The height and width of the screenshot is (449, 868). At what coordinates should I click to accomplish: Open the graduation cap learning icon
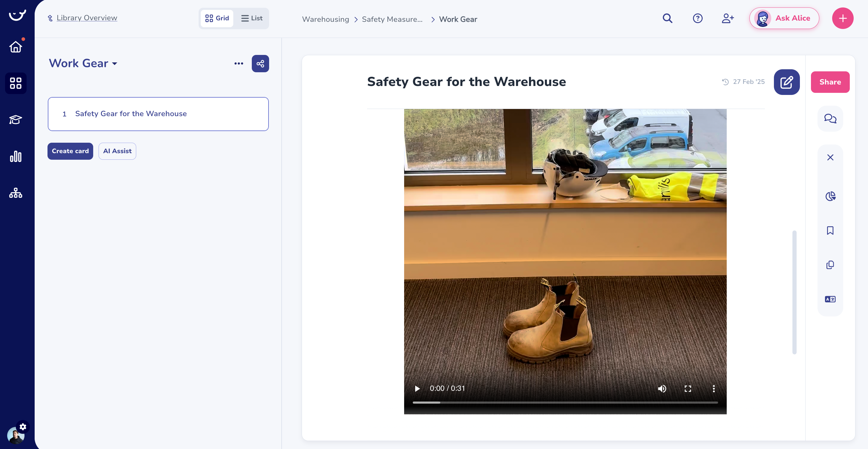(16, 120)
